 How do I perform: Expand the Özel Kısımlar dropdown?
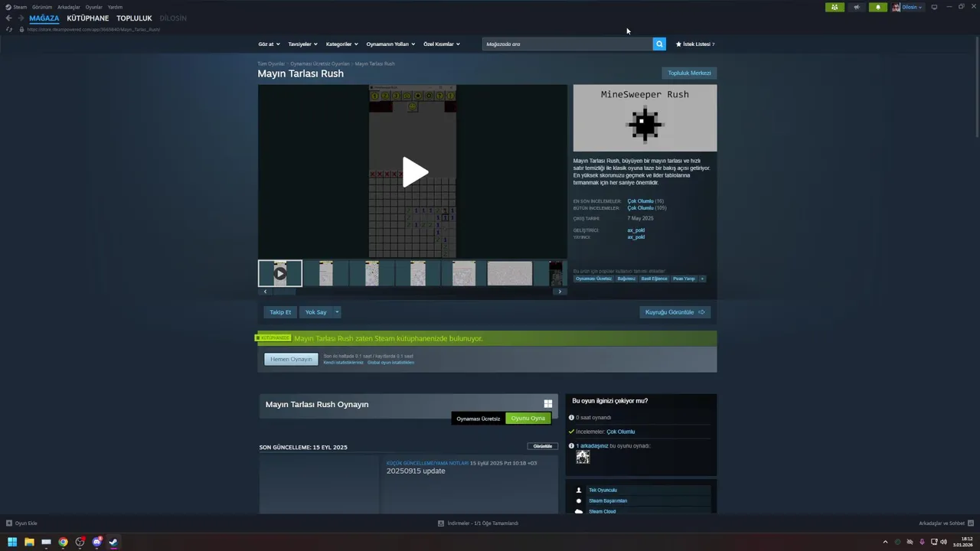click(x=442, y=44)
